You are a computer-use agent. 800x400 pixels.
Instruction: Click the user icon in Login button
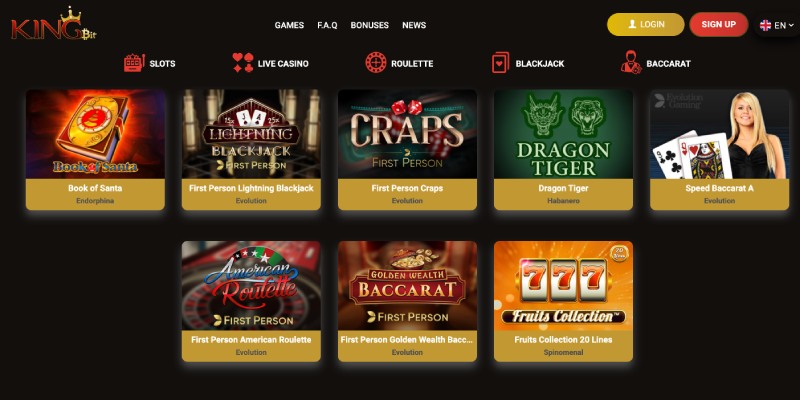[x=632, y=24]
